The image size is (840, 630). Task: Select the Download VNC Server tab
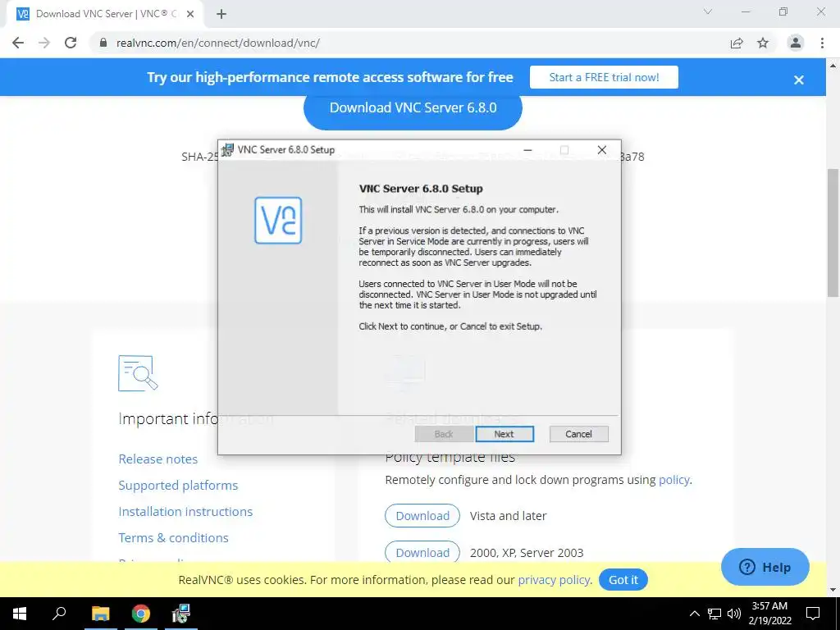coord(106,14)
